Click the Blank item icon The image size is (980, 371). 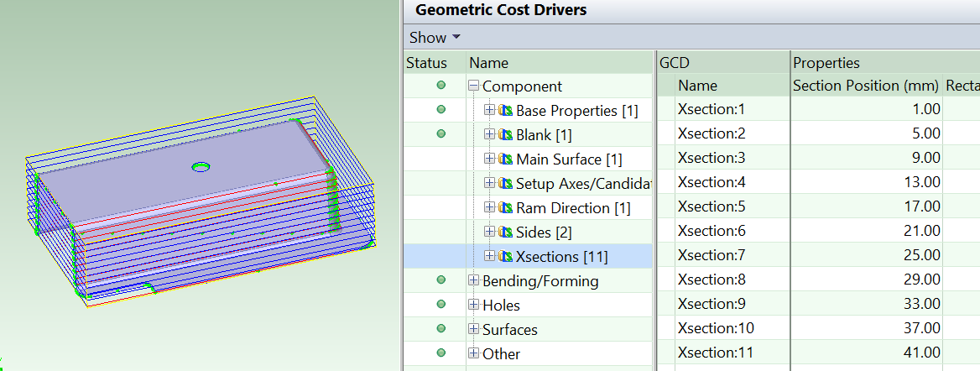[505, 135]
